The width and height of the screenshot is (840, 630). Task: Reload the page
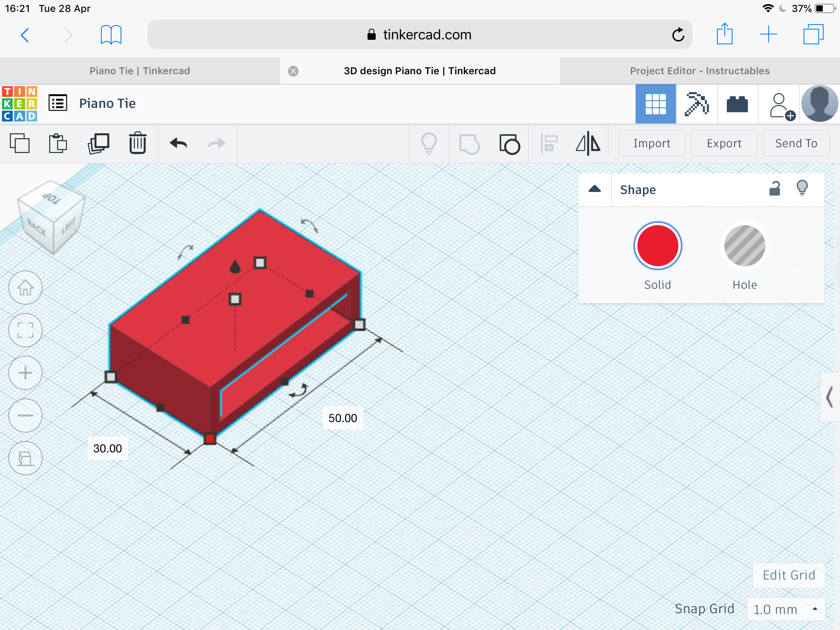pos(678,35)
